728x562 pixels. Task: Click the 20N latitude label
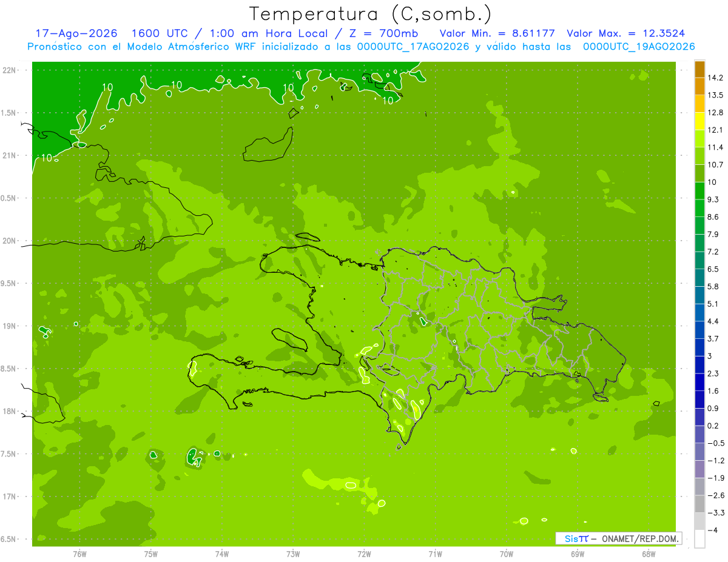9,241
